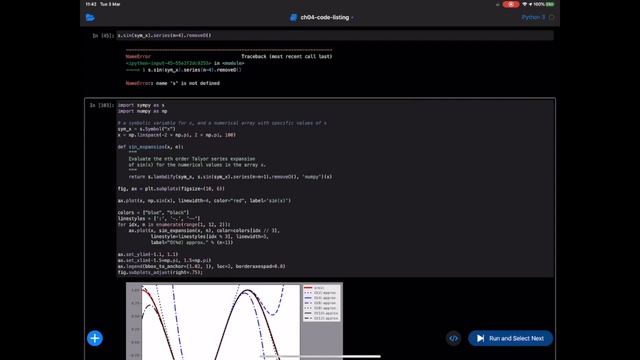Select the In [45] code cell input

(x=335, y=36)
